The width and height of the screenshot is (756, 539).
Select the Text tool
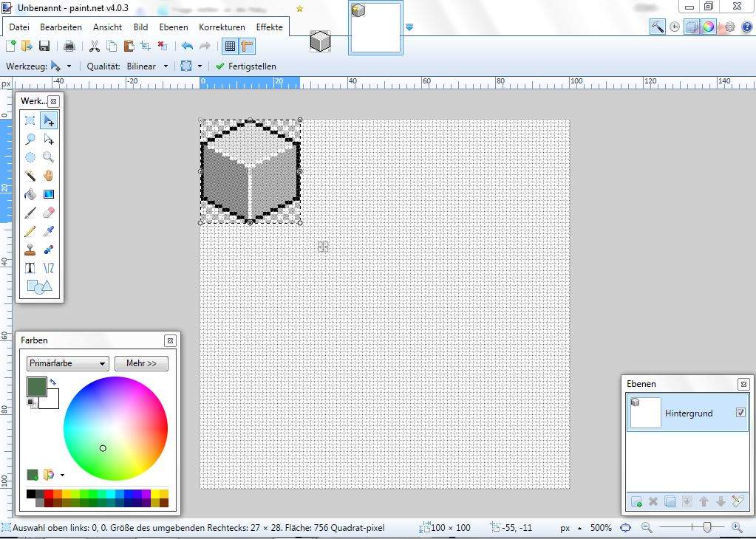(x=30, y=268)
